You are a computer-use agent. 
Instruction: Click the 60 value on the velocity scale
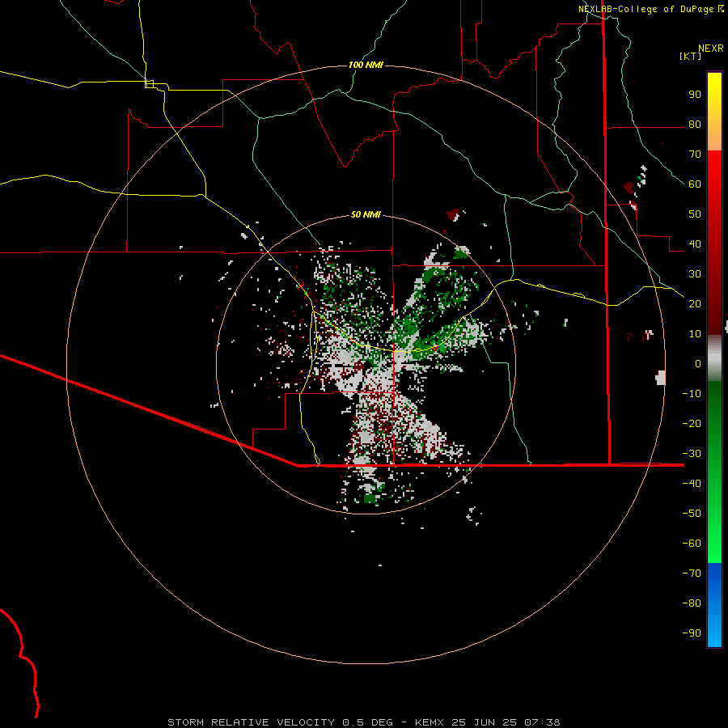pyautogui.click(x=695, y=184)
